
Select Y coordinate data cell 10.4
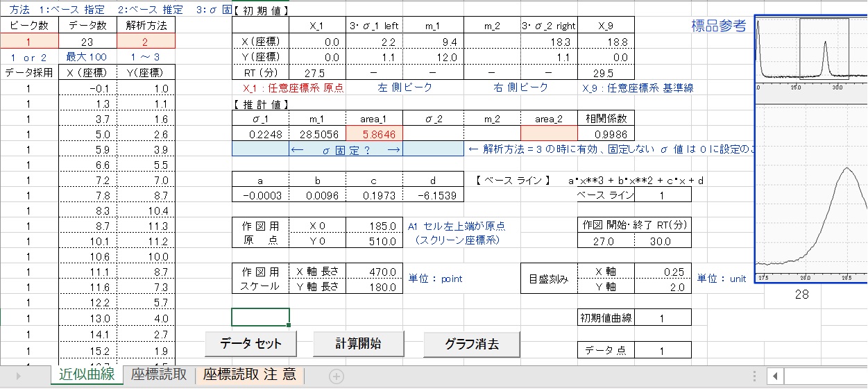tap(146, 210)
